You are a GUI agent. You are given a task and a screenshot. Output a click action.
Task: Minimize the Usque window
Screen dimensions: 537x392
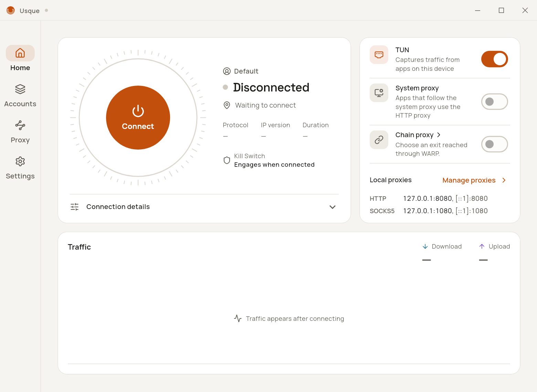click(x=477, y=10)
